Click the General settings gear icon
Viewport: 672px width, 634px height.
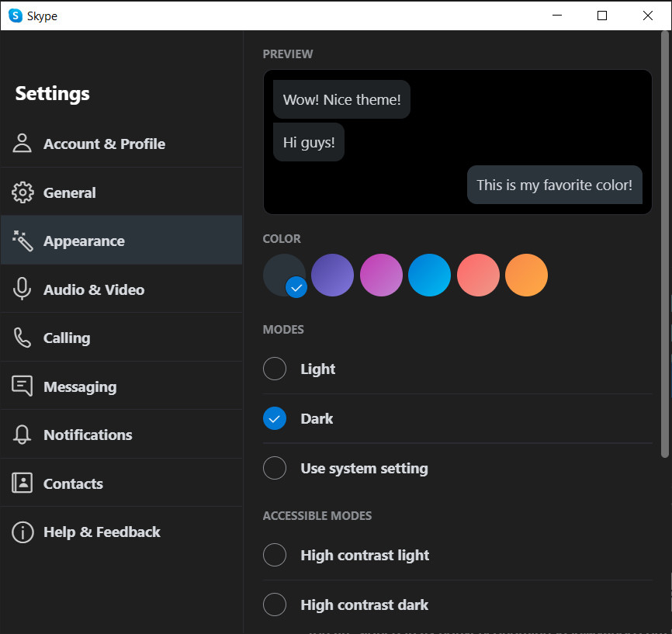click(x=22, y=192)
